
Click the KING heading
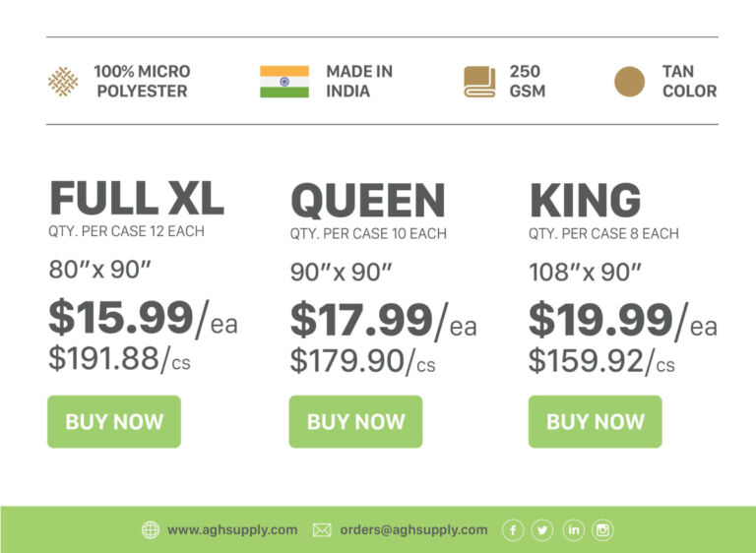point(585,202)
